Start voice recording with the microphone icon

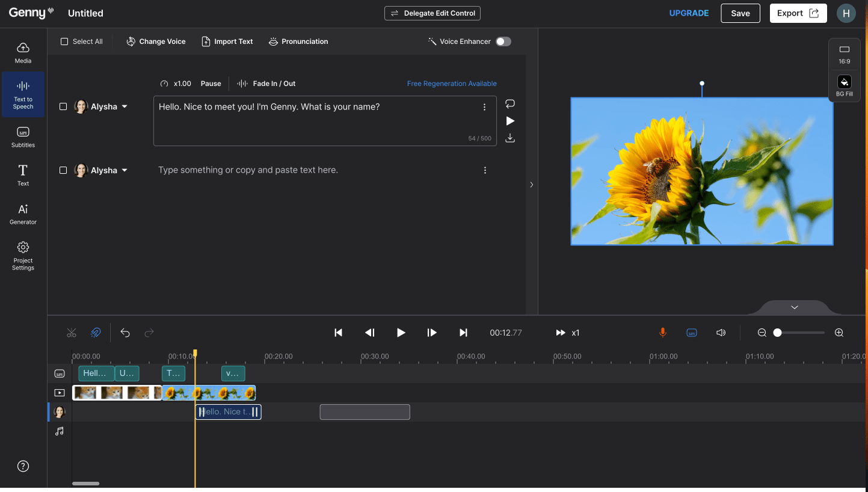click(x=662, y=332)
